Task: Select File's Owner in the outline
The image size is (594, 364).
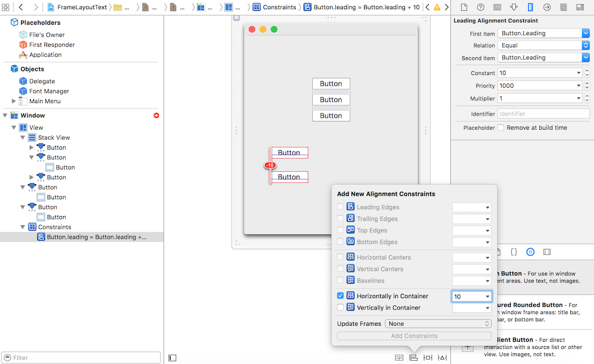Action: click(46, 35)
